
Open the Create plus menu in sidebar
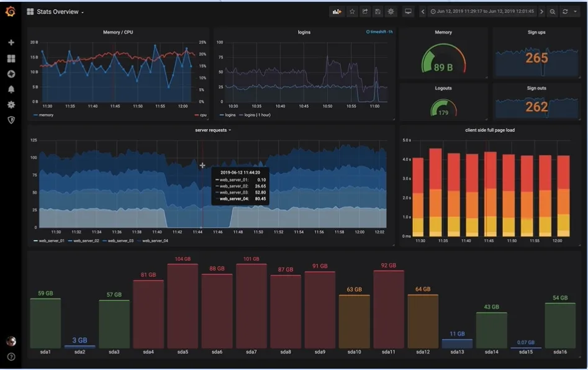pyautogui.click(x=11, y=43)
